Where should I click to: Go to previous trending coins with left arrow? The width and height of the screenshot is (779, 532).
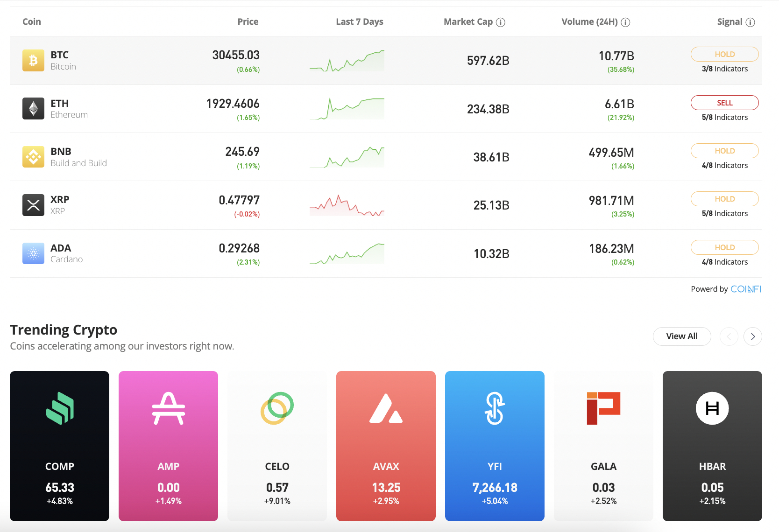click(x=729, y=336)
